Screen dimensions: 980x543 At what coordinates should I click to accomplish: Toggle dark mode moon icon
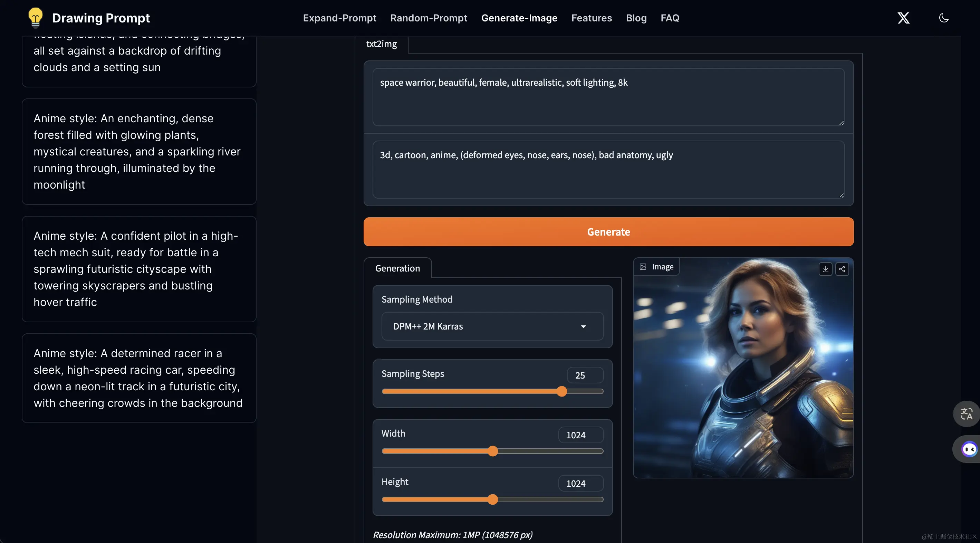pos(943,18)
